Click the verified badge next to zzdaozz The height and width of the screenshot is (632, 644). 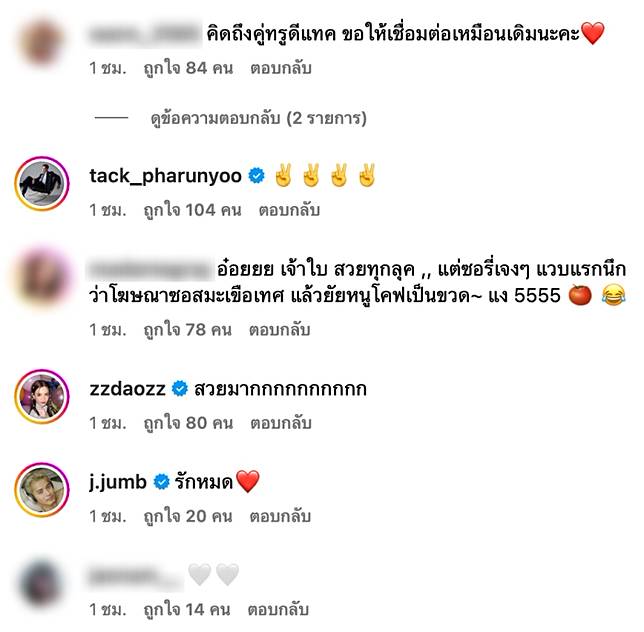coord(179,388)
